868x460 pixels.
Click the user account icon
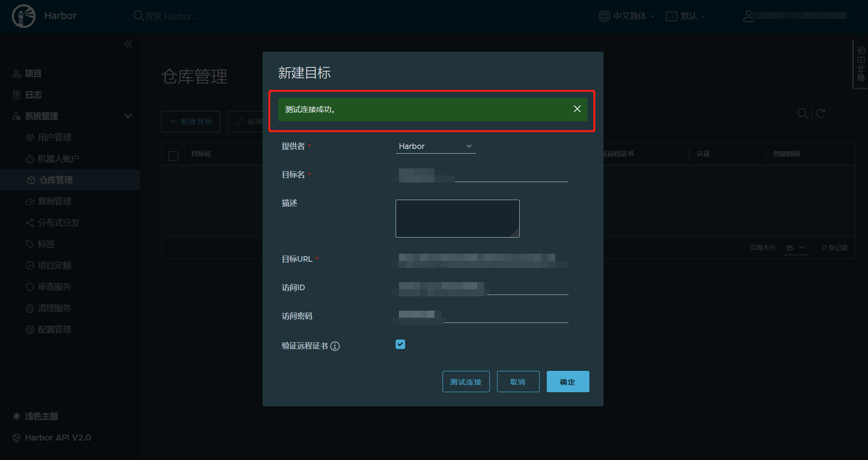coord(749,16)
